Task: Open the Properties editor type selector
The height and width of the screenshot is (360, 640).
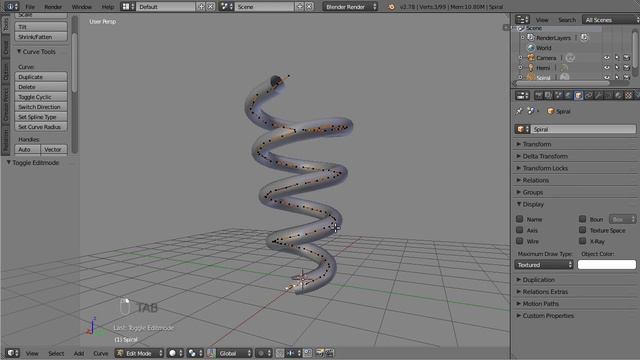Action: tap(522, 96)
